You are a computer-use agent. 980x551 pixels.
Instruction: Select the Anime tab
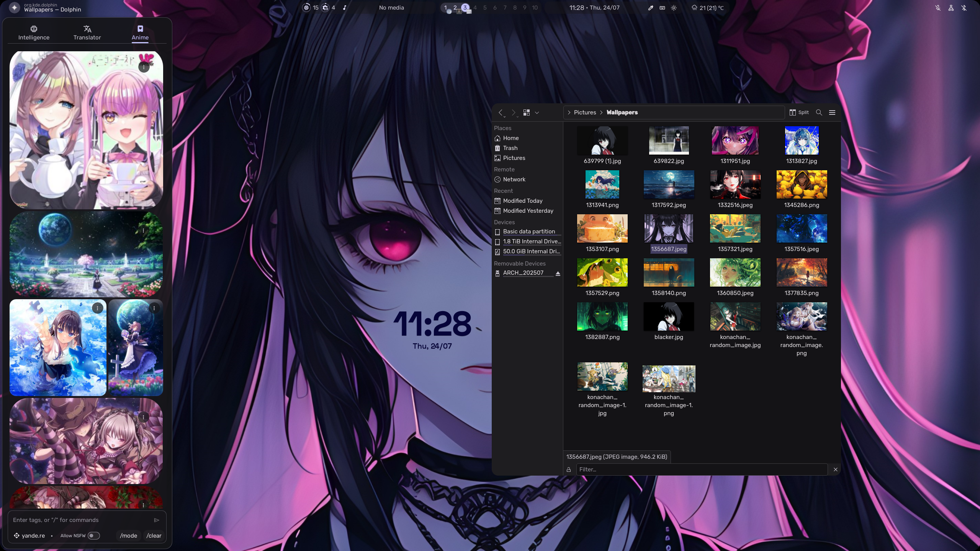click(x=140, y=33)
